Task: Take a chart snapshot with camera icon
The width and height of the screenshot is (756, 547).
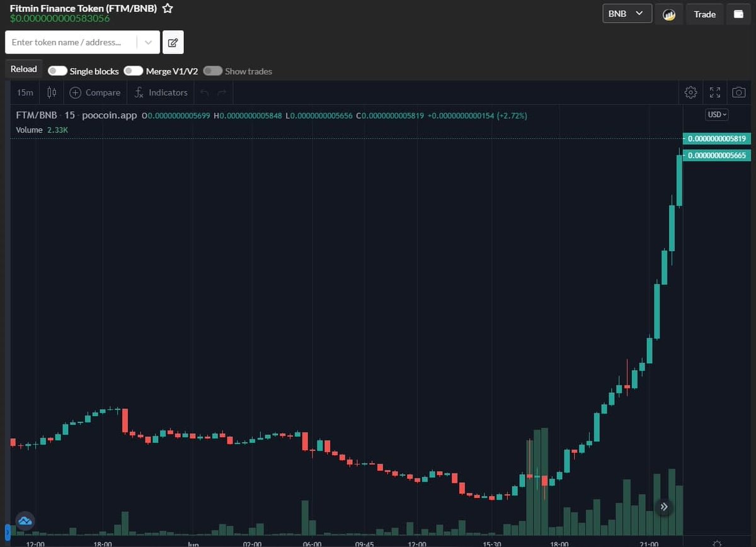Action: 738,93
